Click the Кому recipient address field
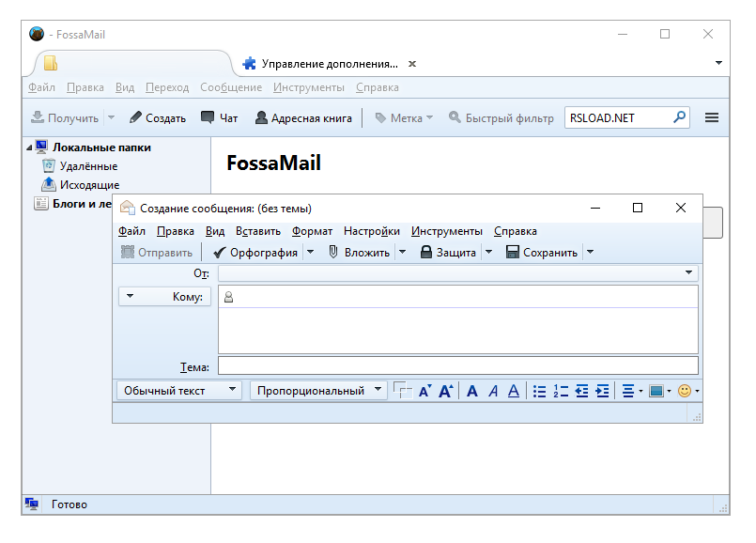Viewport: 756px width, 543px height. coord(458,297)
